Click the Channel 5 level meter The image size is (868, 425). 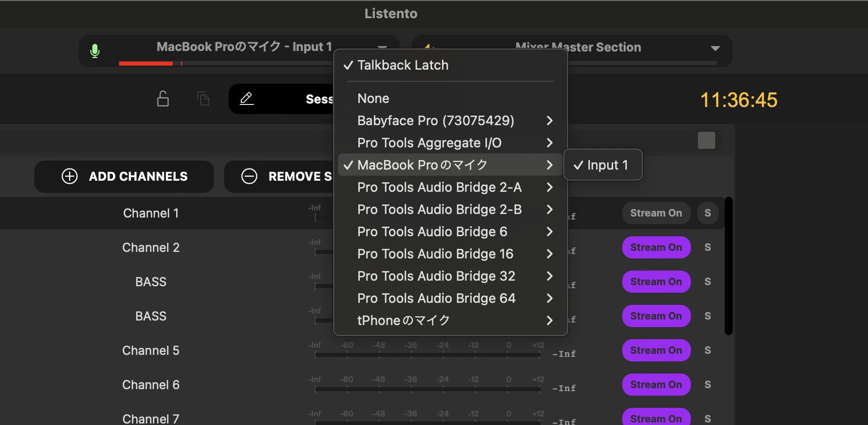tap(427, 355)
